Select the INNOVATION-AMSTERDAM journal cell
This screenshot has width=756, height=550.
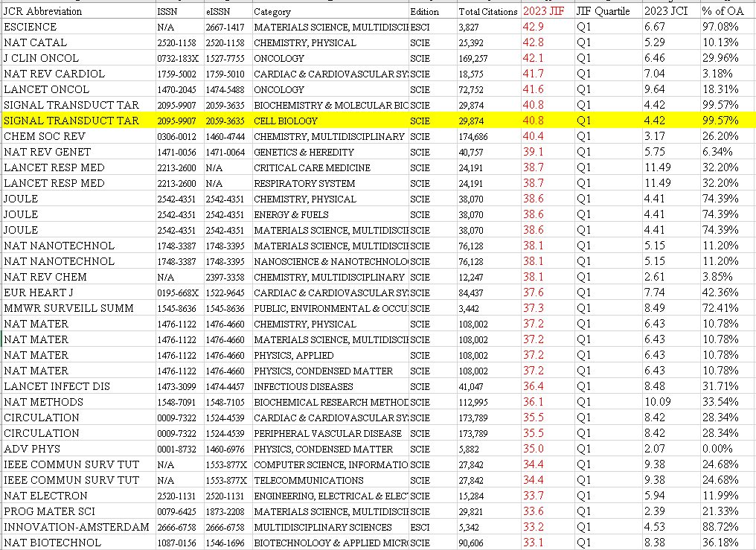pyautogui.click(x=76, y=527)
